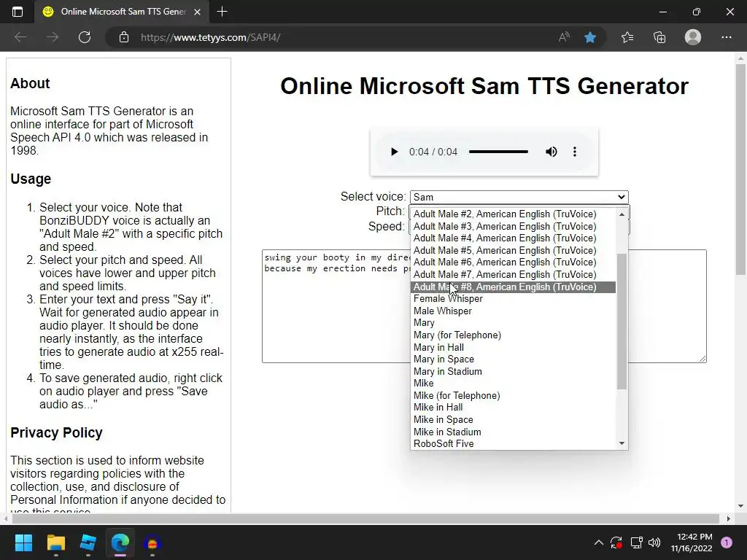The width and height of the screenshot is (747, 560).
Task: Open tab actions menu icon
Action: [x=18, y=12]
